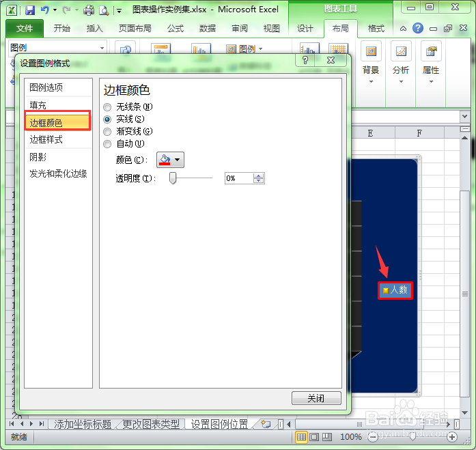Switch to Page Layout view in status bar
This screenshot has height=450, width=476.
click(314, 437)
